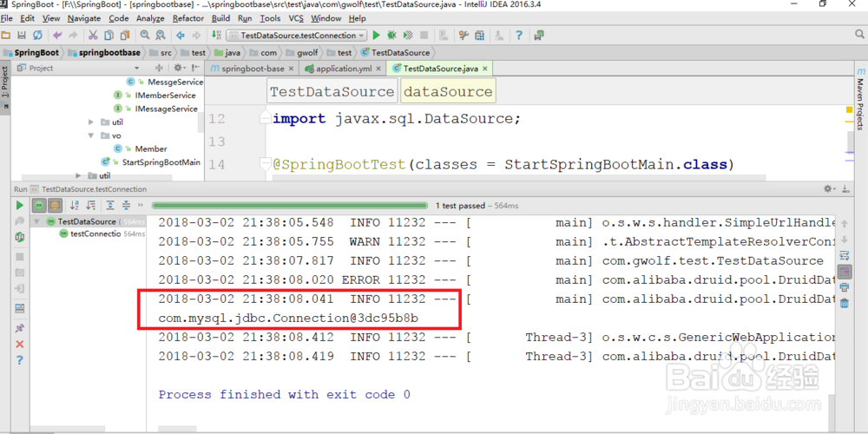Toggle Show Ignored tests filter button
Screen dimensions: 868x434
pos(55,206)
